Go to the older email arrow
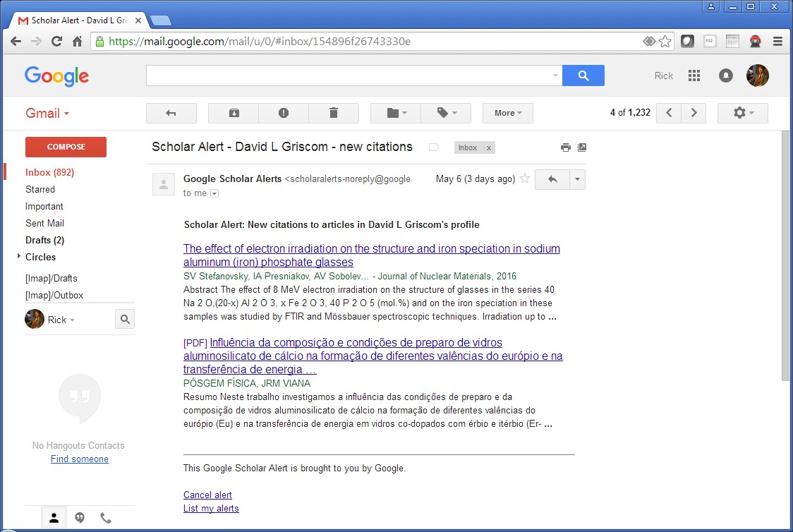 [694, 113]
